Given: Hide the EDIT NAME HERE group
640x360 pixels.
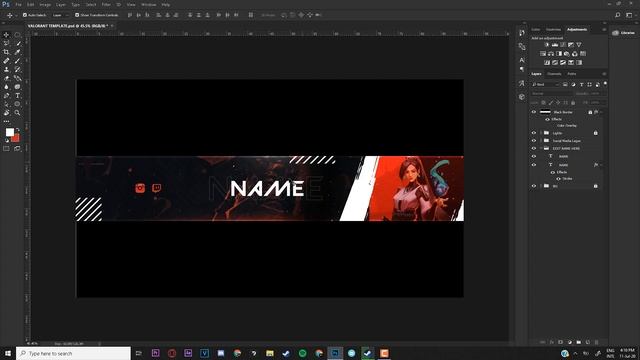Looking at the screenshot, I should pos(534,149).
